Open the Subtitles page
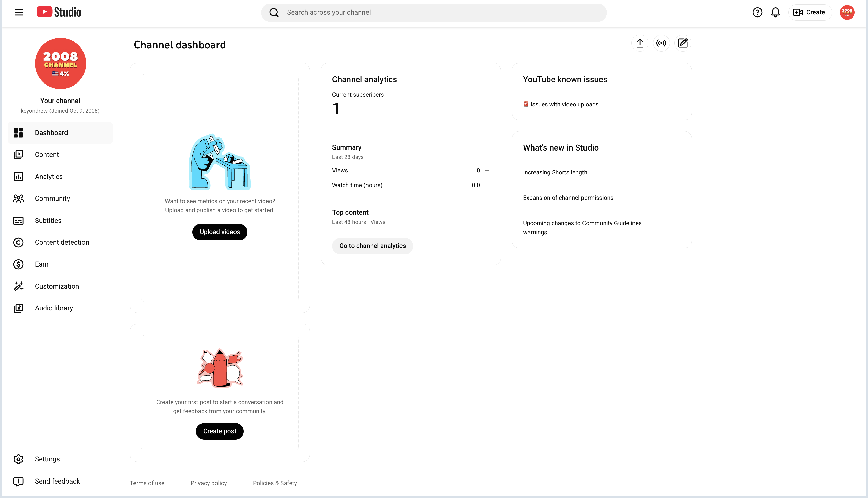The width and height of the screenshot is (868, 498). (60, 221)
